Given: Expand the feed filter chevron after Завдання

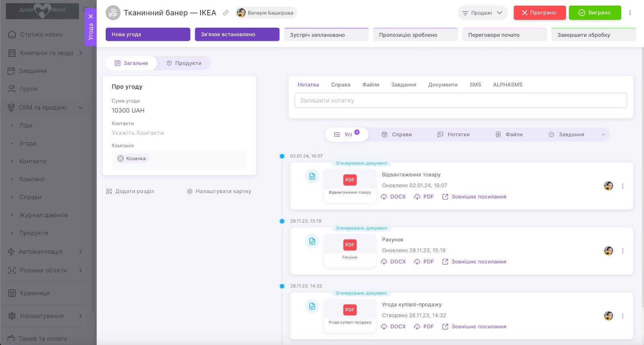Looking at the screenshot, I should point(603,134).
